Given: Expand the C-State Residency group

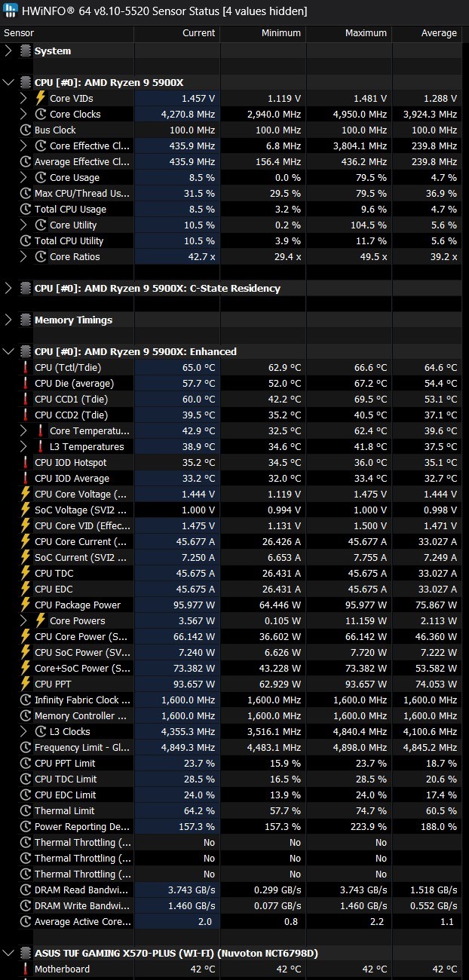Looking at the screenshot, I should point(8,289).
